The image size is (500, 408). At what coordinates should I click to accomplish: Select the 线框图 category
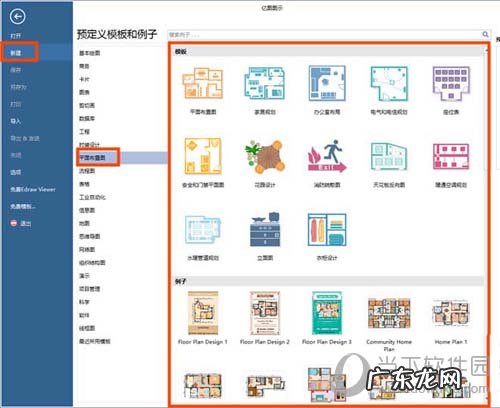87,328
